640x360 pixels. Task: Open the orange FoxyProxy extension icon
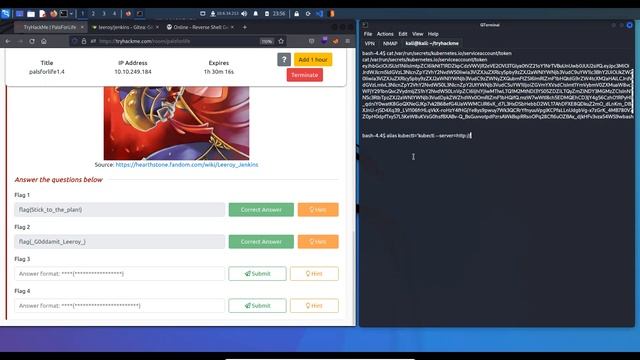336,41
